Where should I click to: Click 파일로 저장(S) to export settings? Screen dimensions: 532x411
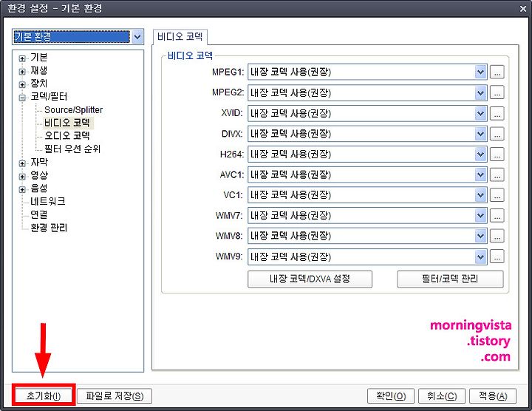[x=115, y=395]
